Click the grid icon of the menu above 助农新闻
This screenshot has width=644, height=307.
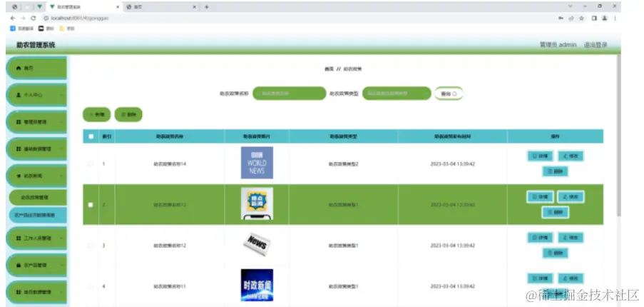(18, 149)
